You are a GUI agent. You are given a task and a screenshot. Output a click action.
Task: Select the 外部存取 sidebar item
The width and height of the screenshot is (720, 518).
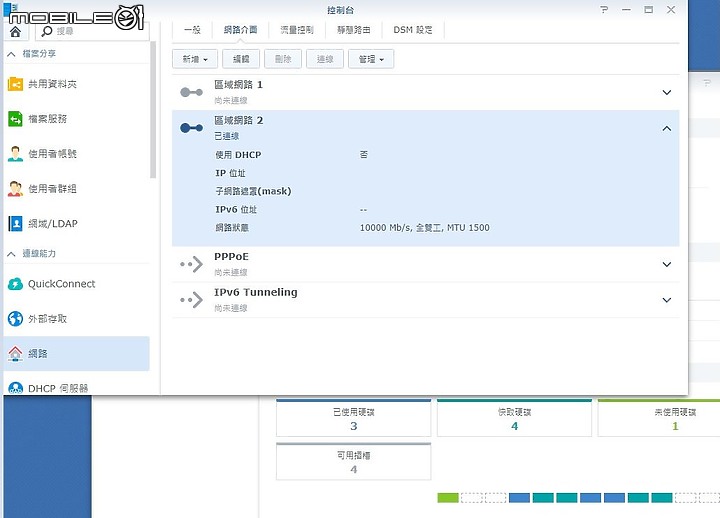(x=77, y=319)
